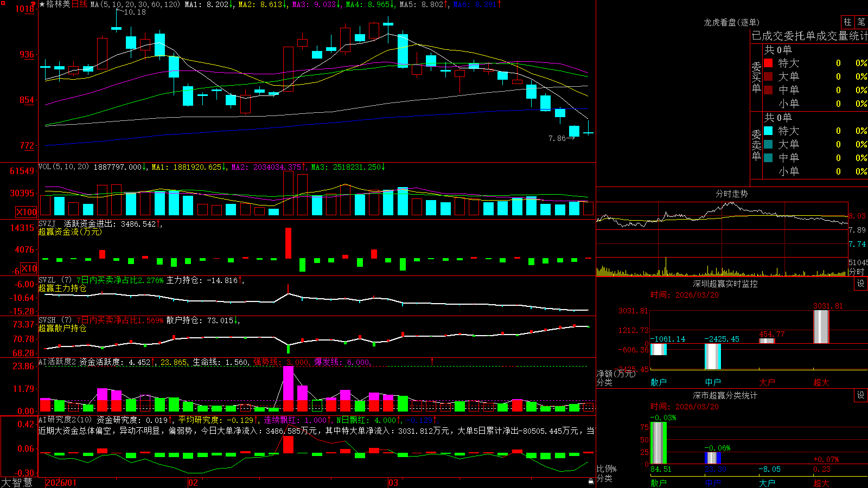868x488 pixels.
Task: Open 设 settings for 深圳超赢实时监控
Action: (x=861, y=284)
